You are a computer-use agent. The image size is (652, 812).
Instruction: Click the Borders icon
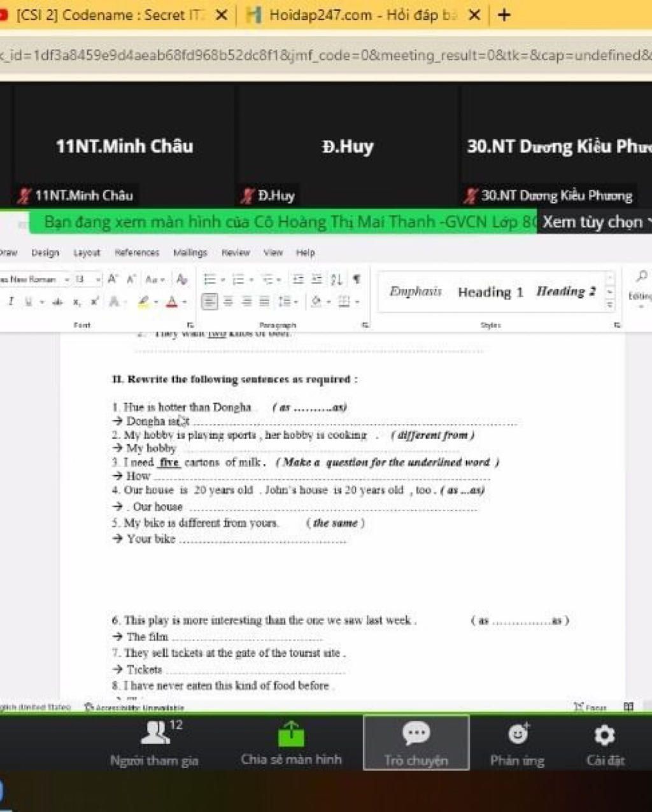point(344,302)
